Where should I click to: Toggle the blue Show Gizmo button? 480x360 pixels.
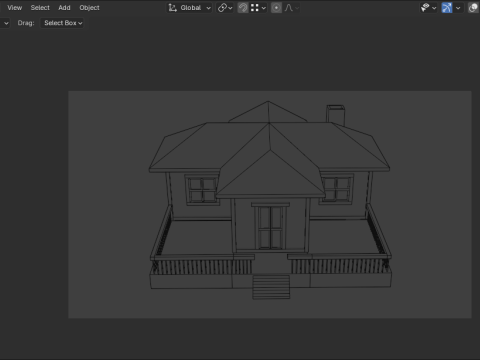tap(447, 8)
